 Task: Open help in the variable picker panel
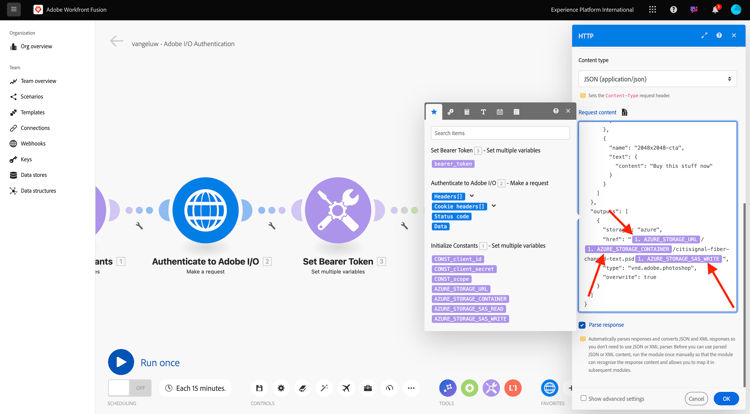point(555,111)
